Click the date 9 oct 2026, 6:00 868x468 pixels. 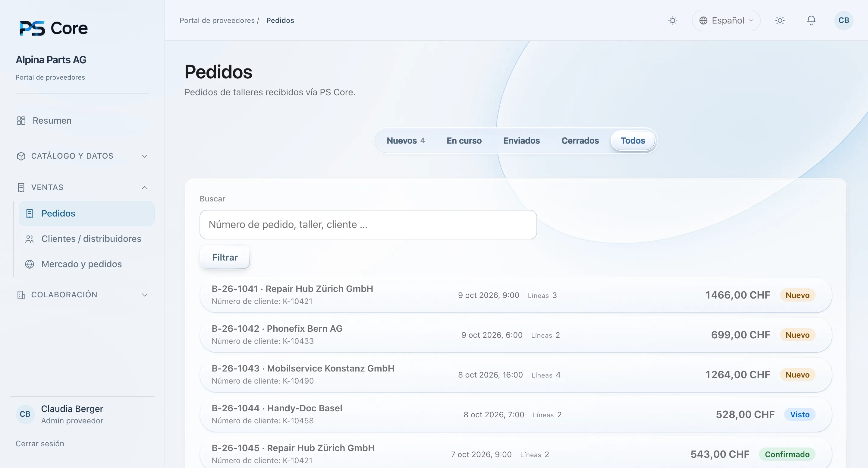492,335
